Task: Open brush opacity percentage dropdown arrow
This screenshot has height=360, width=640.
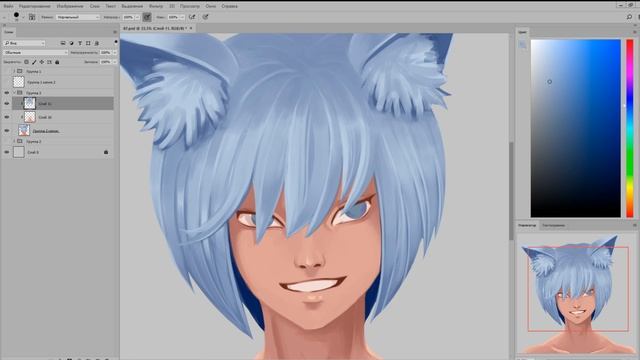Action: point(137,17)
